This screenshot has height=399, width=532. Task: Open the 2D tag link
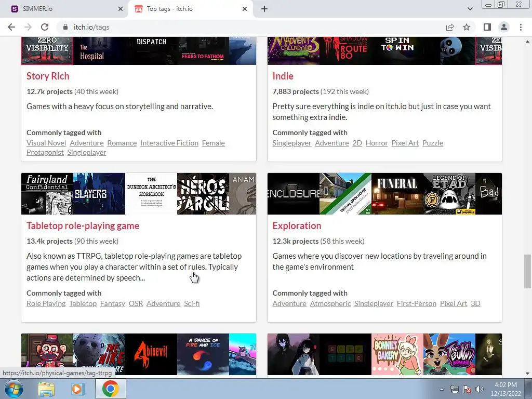pos(357,143)
